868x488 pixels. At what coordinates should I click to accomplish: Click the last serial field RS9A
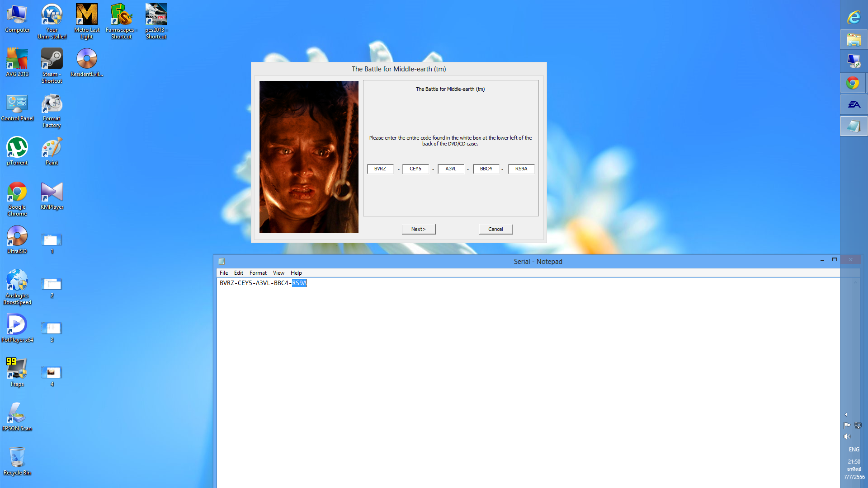[x=521, y=169]
